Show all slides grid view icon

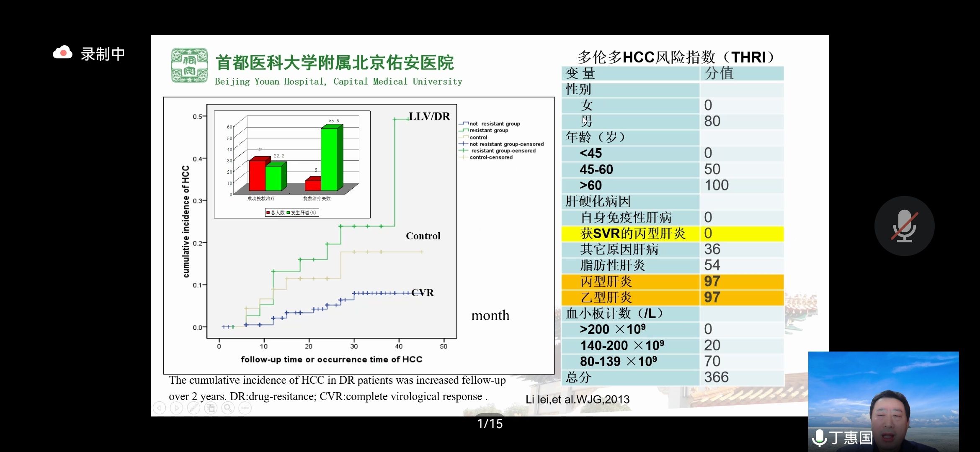click(211, 408)
